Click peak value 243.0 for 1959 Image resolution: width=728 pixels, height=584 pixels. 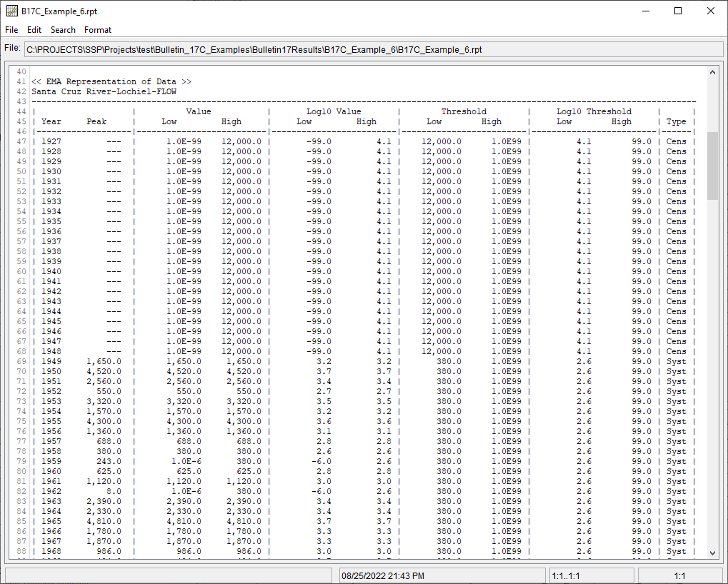coord(109,461)
